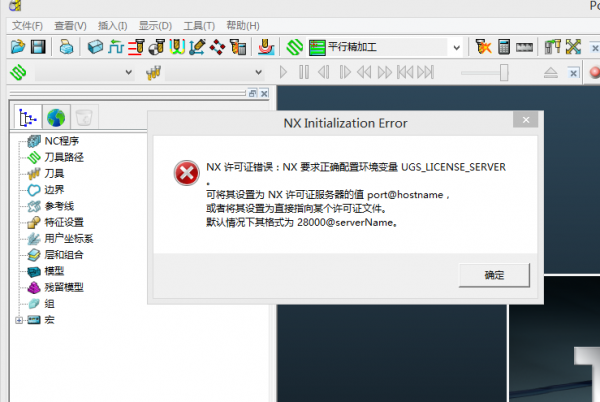Click the toolpath collision check icon
Screen dimensions: 600x402
[x=483, y=47]
